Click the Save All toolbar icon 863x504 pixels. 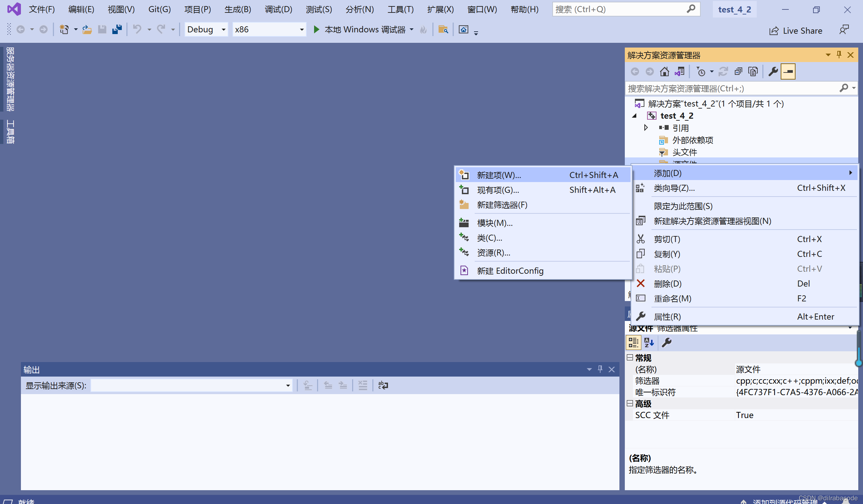[117, 29]
